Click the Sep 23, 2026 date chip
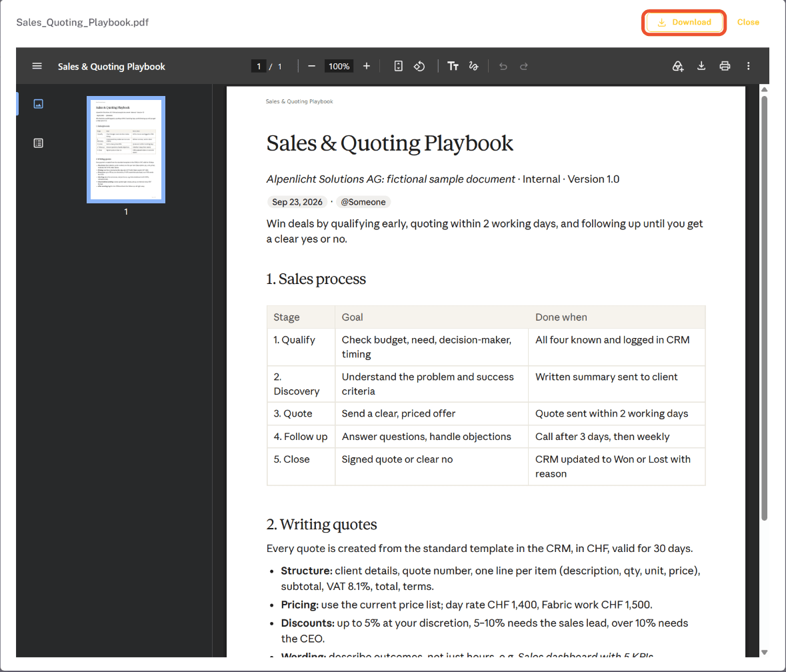The height and width of the screenshot is (672, 786). 297,202
